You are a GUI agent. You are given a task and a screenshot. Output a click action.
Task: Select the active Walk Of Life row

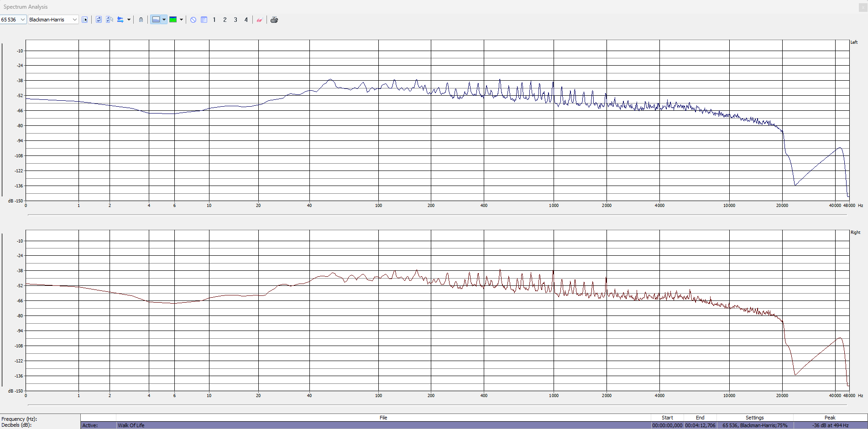point(383,425)
